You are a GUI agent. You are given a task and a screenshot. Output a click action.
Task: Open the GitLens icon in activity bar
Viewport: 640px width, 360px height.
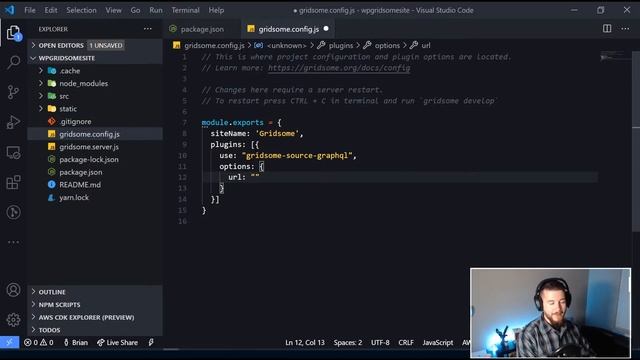(13, 212)
